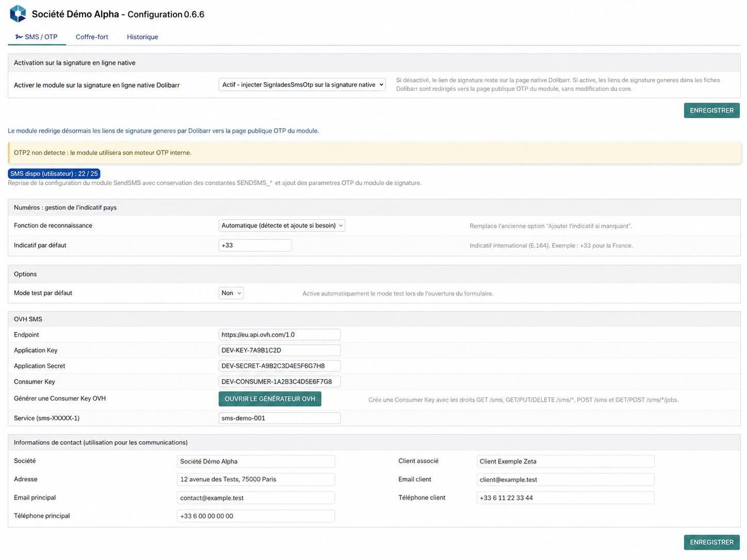
Task: Click the Service sms-demo-001 field
Action: (x=280, y=418)
